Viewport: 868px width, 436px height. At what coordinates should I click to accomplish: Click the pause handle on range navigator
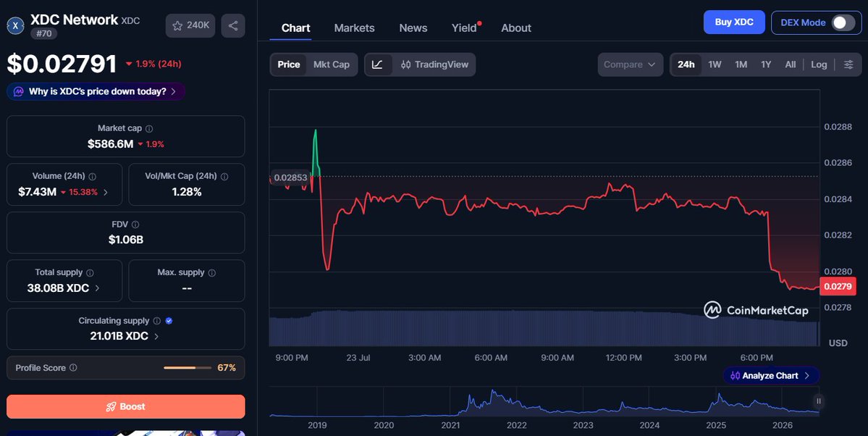[x=818, y=401]
